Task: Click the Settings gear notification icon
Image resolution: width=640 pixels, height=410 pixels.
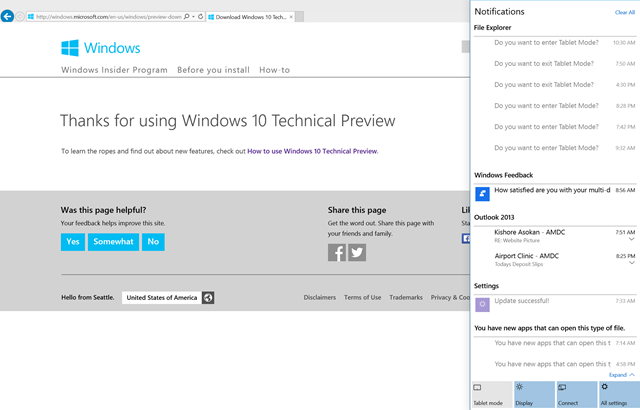Action: point(482,305)
